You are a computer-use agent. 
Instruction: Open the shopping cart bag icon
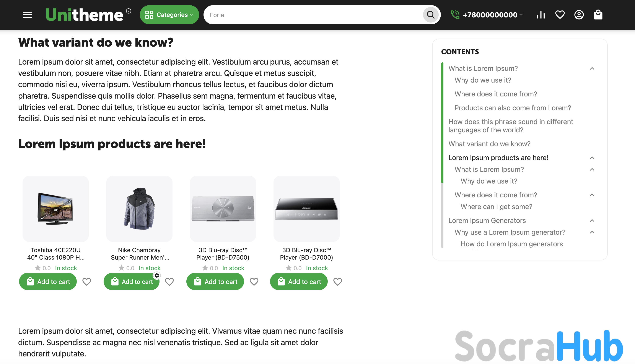pos(598,15)
